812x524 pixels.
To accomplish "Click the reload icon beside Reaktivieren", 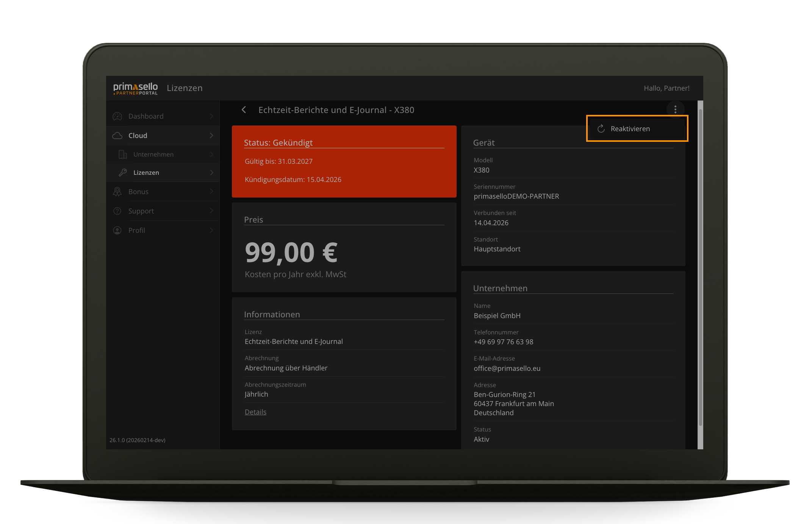I will click(601, 129).
